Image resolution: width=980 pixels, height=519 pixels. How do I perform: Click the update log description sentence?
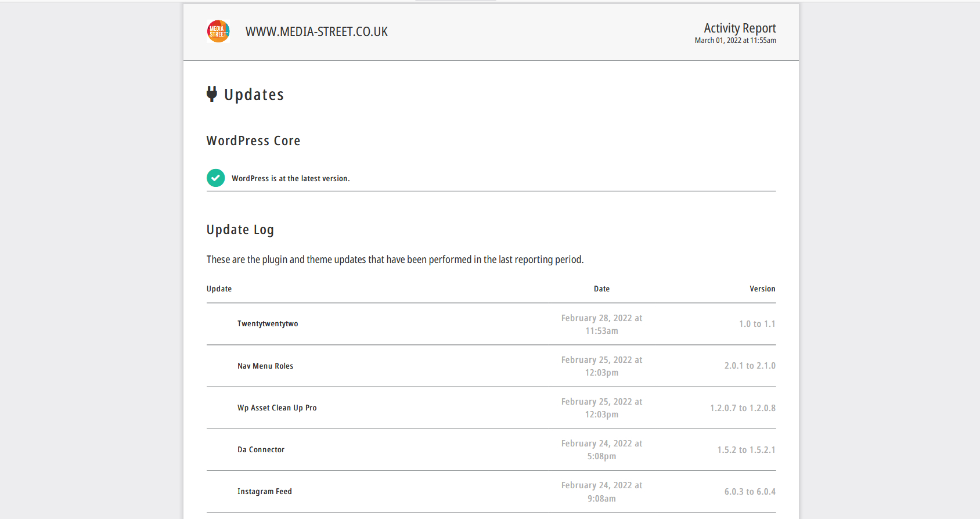pos(395,259)
